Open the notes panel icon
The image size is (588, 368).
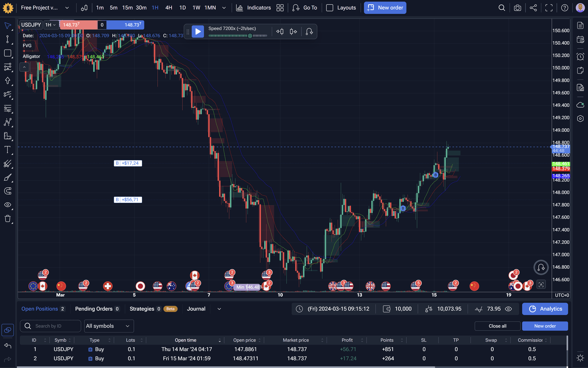(581, 71)
